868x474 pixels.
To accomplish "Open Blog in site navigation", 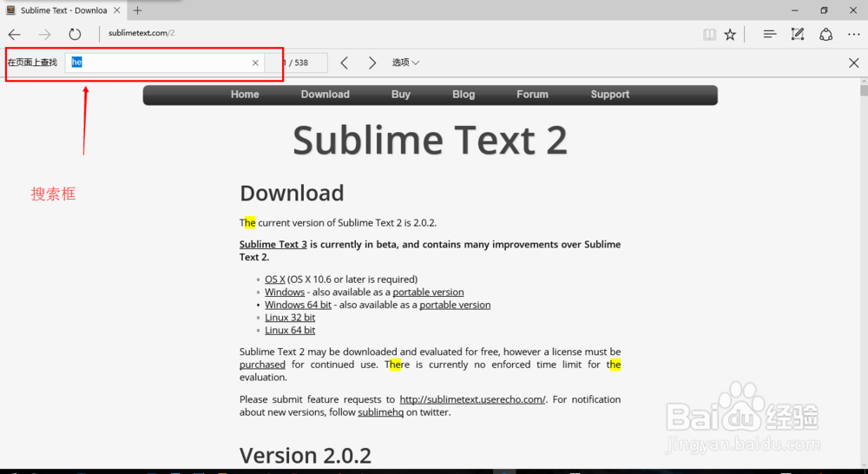I will click(464, 94).
